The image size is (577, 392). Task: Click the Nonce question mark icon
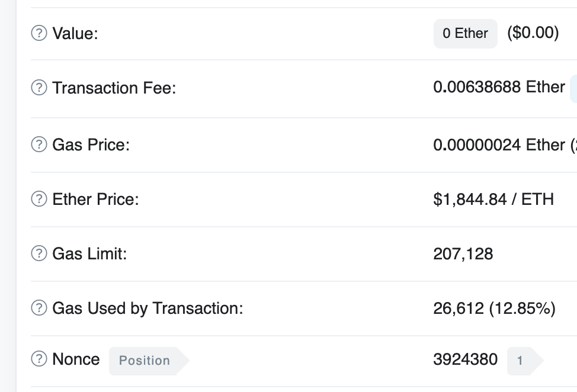point(39,359)
